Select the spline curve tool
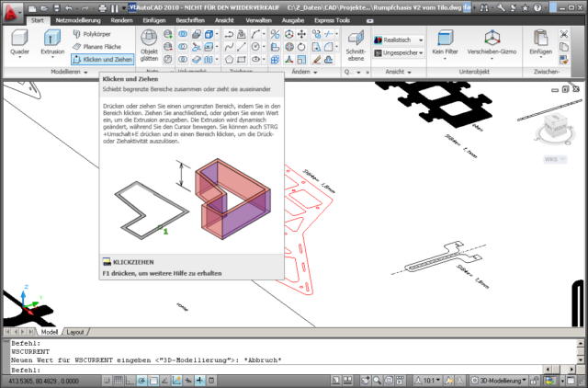 (229, 47)
